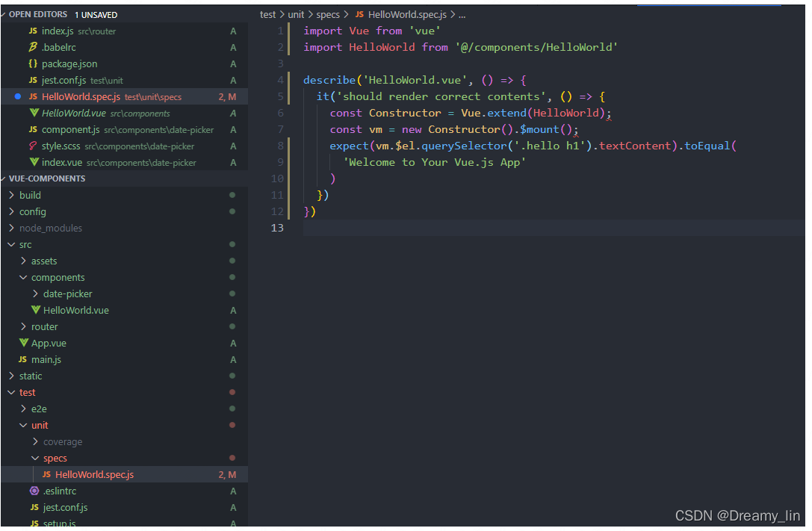The width and height of the screenshot is (812, 531).
Task: Expand the router folder
Action: 23,326
